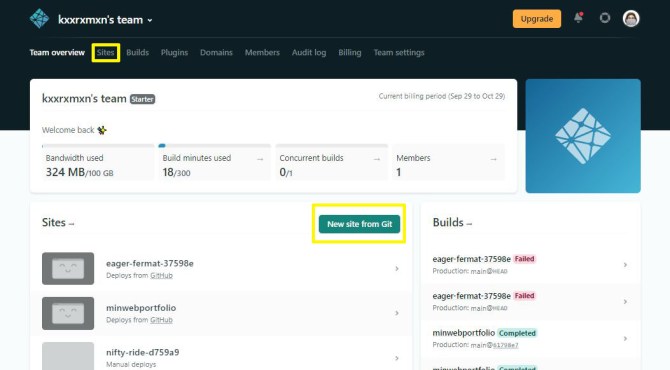Click the Netlify logo in the header

[39, 19]
